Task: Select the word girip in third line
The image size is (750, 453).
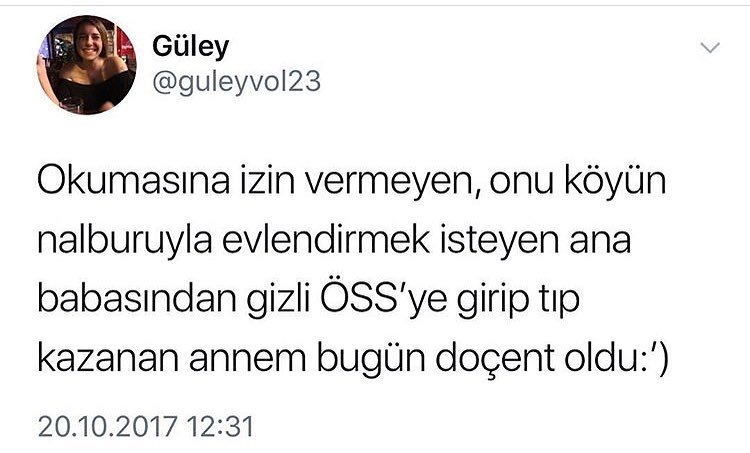Action: (x=493, y=301)
